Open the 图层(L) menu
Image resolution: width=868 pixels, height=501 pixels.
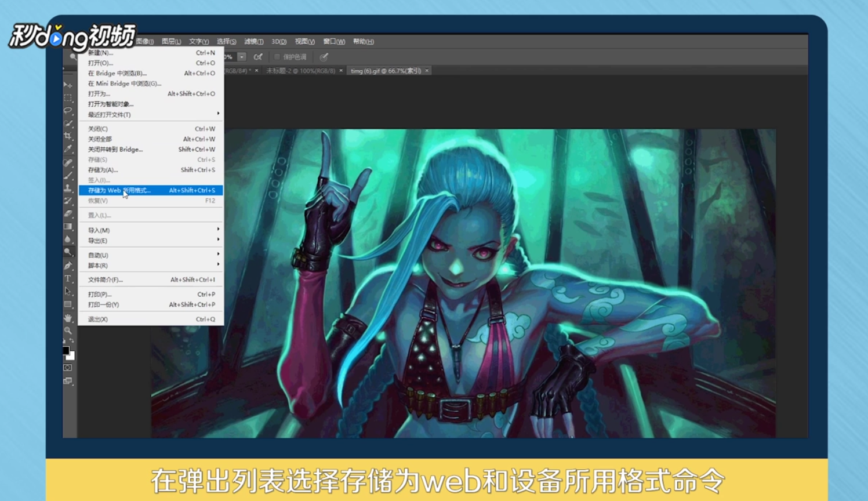coord(171,41)
